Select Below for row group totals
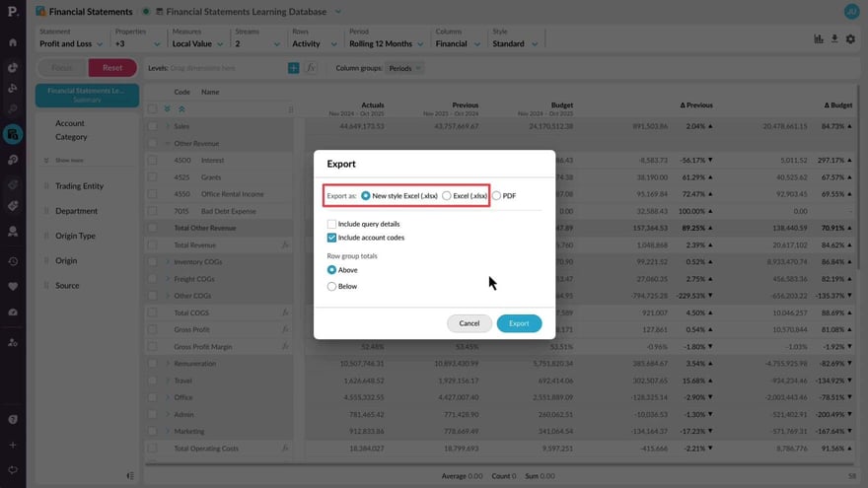868x488 pixels. point(331,287)
